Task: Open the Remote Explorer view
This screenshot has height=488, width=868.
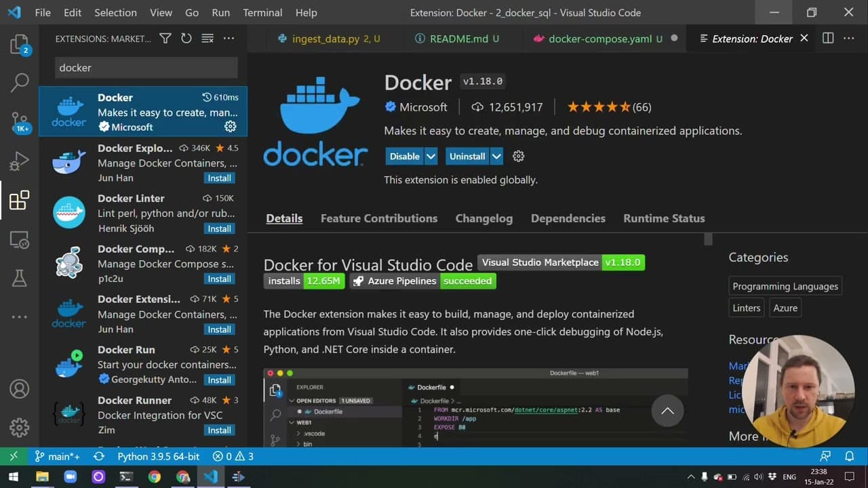Action: pyautogui.click(x=19, y=239)
